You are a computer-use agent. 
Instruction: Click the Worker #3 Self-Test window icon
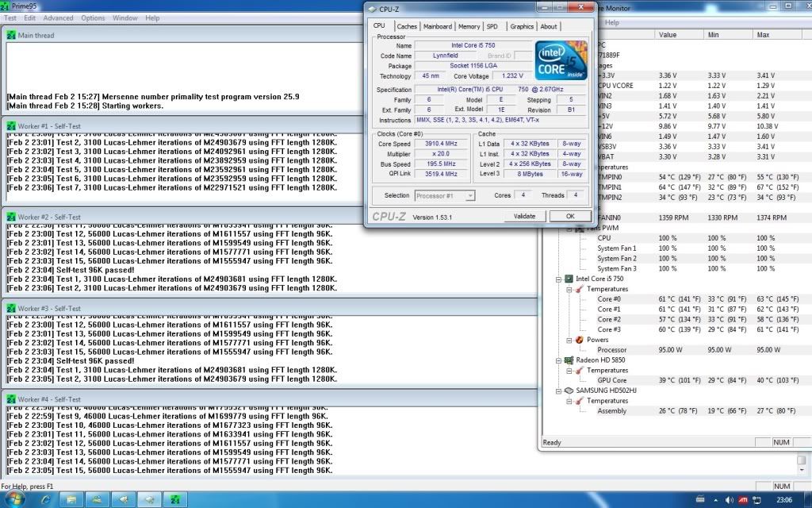(x=11, y=309)
